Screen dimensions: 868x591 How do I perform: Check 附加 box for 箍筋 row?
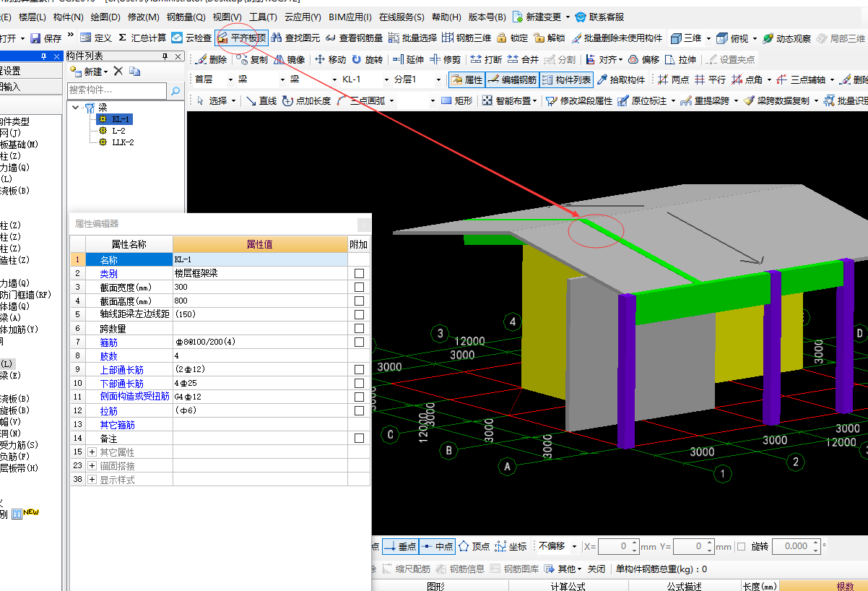click(359, 342)
